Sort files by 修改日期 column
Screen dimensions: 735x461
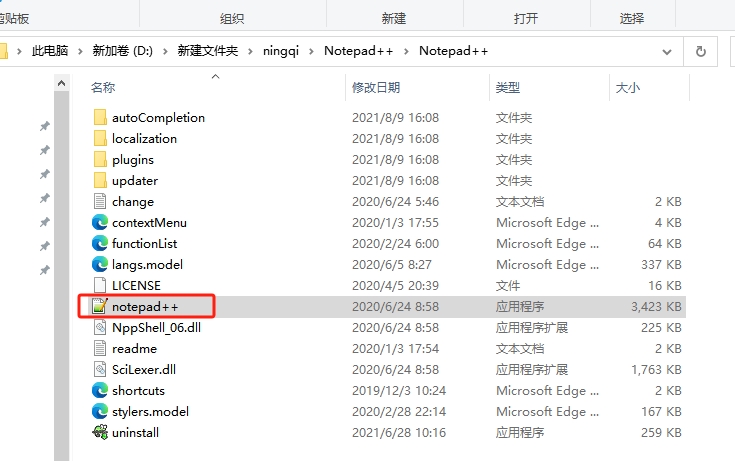(376, 88)
